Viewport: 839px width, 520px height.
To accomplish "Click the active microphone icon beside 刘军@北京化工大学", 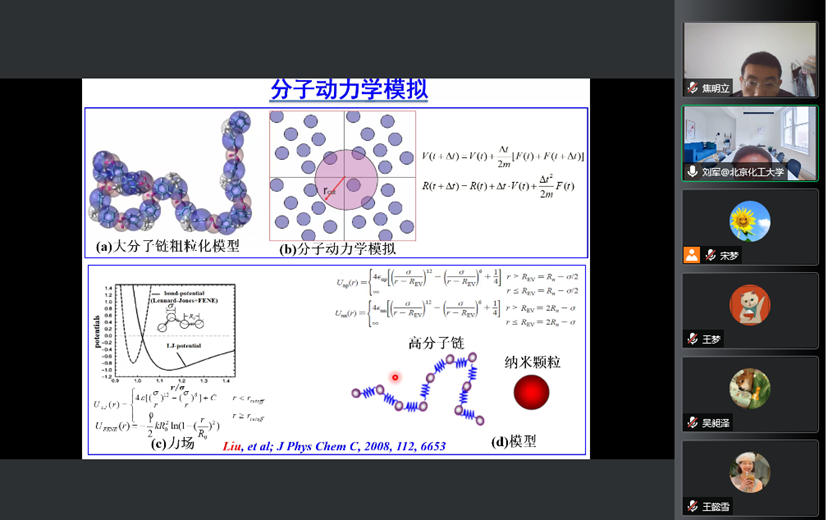I will (693, 172).
